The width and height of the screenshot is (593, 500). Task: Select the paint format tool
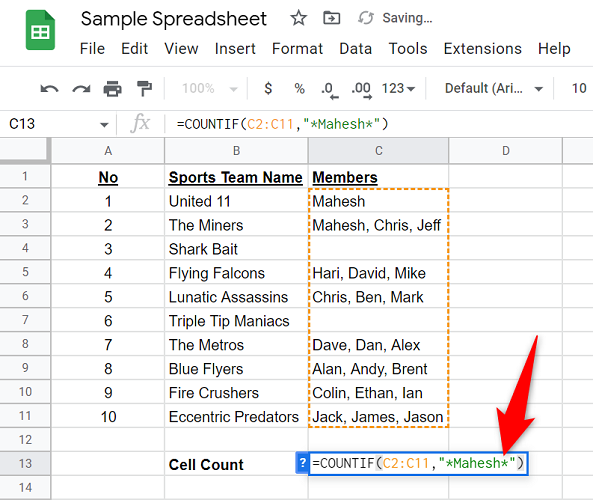(144, 89)
